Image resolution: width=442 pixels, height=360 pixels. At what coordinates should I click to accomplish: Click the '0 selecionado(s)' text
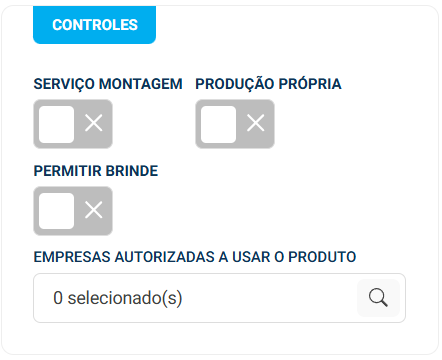[118, 298]
